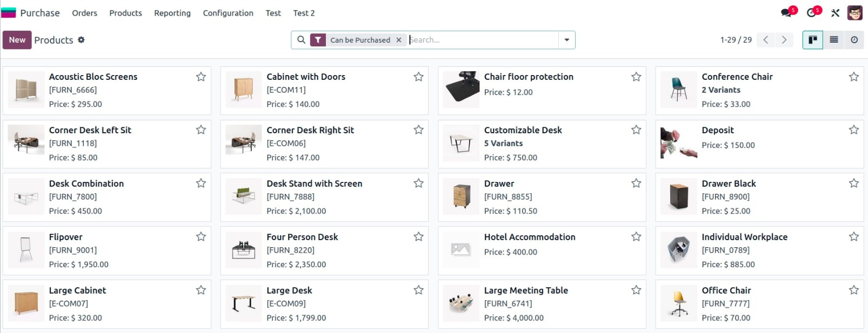Viewport: 868px width, 333px height.
Task: Open the Reporting menu
Action: tap(172, 13)
